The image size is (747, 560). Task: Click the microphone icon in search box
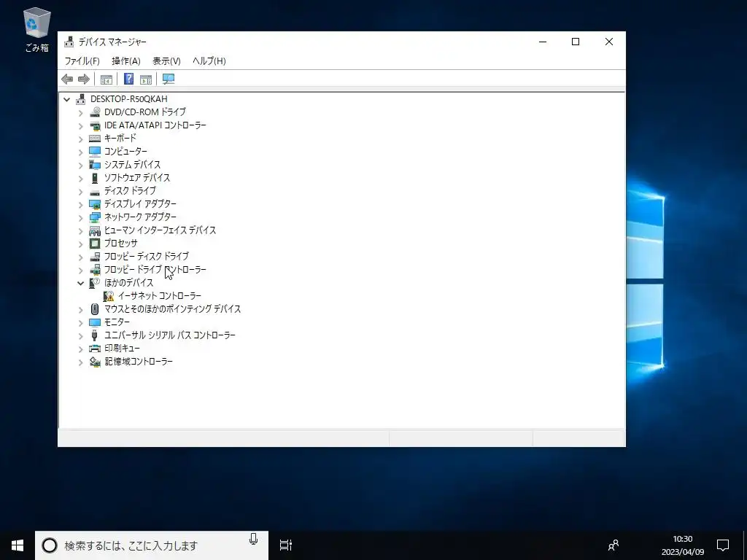tap(253, 539)
